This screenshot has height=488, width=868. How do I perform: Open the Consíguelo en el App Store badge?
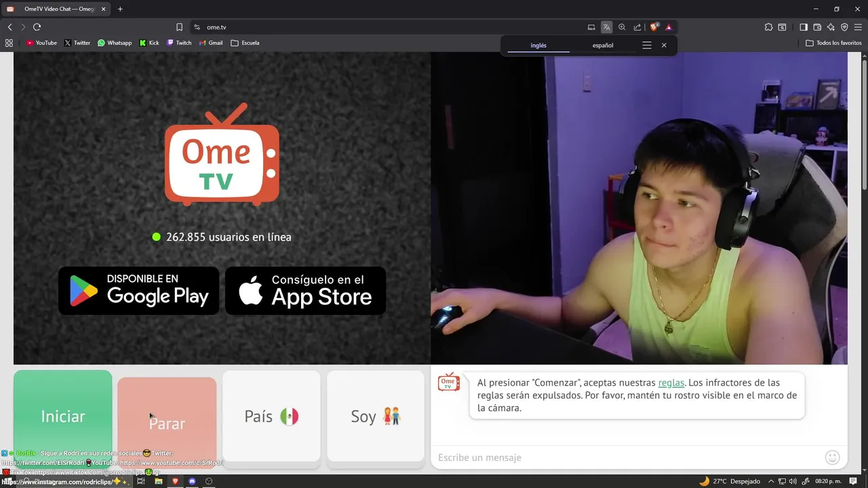coord(305,290)
